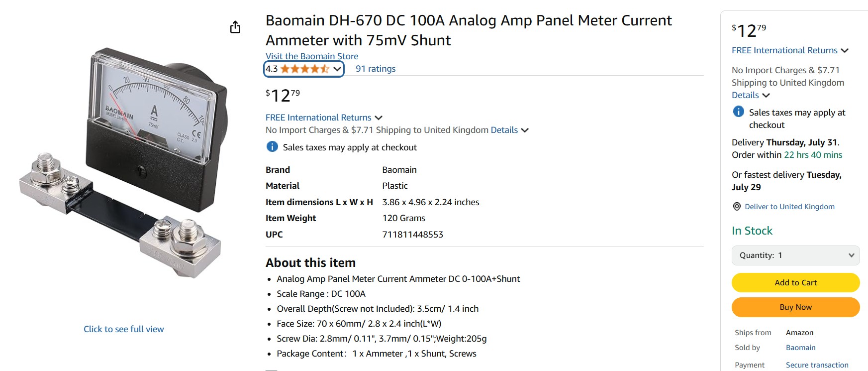This screenshot has width=868, height=371.
Task: Open the Baomain seller link
Action: click(800, 348)
